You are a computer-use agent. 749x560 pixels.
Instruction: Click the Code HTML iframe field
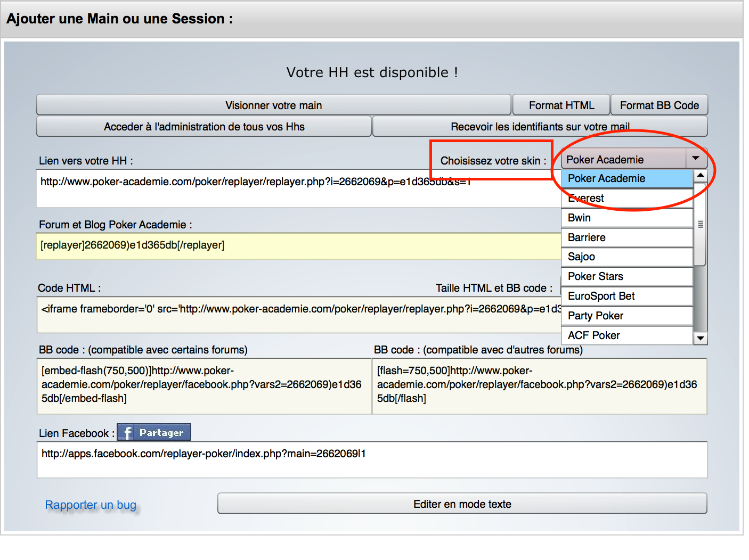click(x=298, y=315)
